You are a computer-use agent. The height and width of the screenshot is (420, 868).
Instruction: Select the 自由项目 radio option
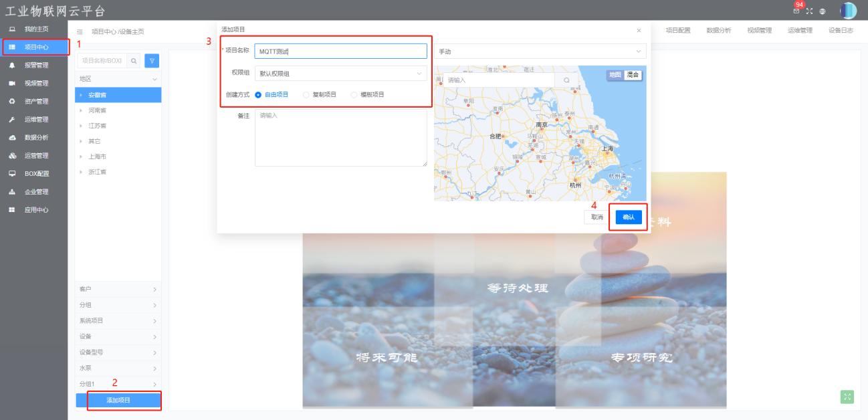point(258,95)
